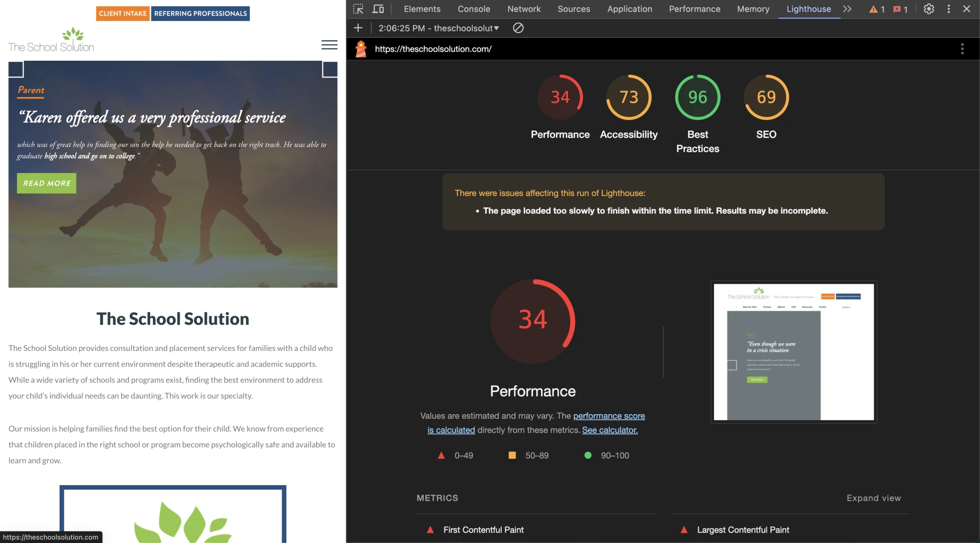The height and width of the screenshot is (543, 980).
Task: Switch to the Console tab
Action: (x=473, y=9)
